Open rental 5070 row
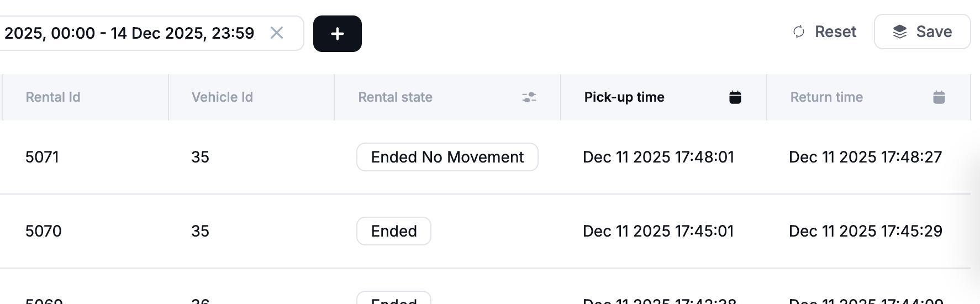 point(44,231)
